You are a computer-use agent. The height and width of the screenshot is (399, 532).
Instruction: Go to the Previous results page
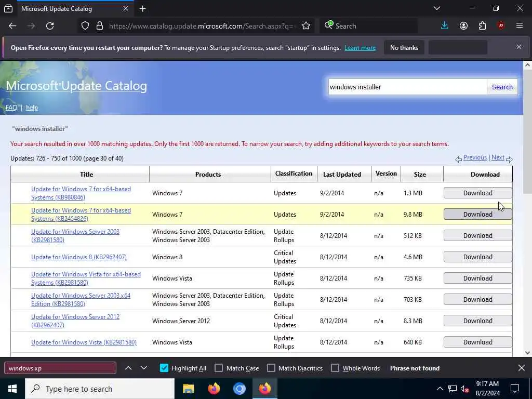click(x=475, y=157)
